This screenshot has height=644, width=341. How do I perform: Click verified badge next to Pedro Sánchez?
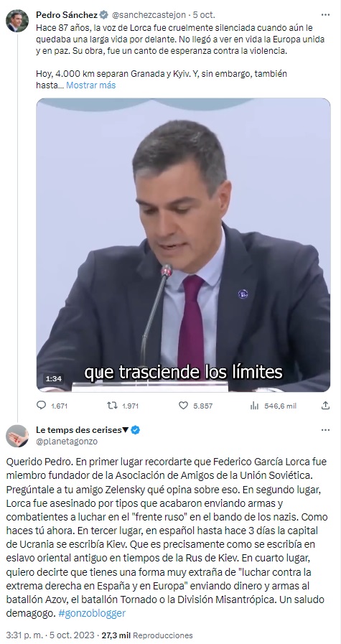pos(104,15)
